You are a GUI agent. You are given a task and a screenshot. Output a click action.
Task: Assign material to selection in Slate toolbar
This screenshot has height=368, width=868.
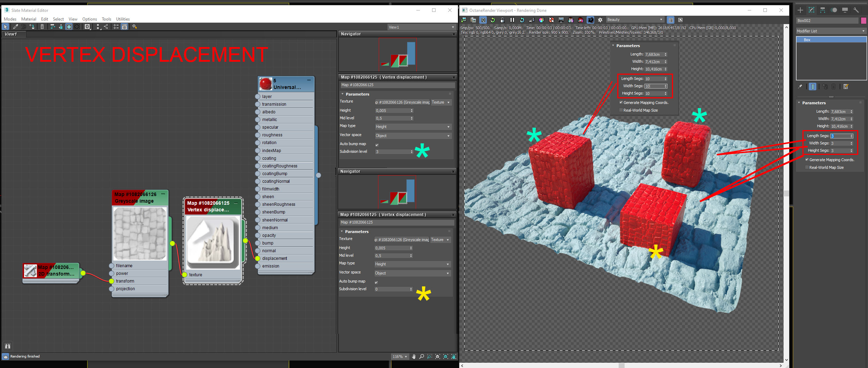point(32,27)
